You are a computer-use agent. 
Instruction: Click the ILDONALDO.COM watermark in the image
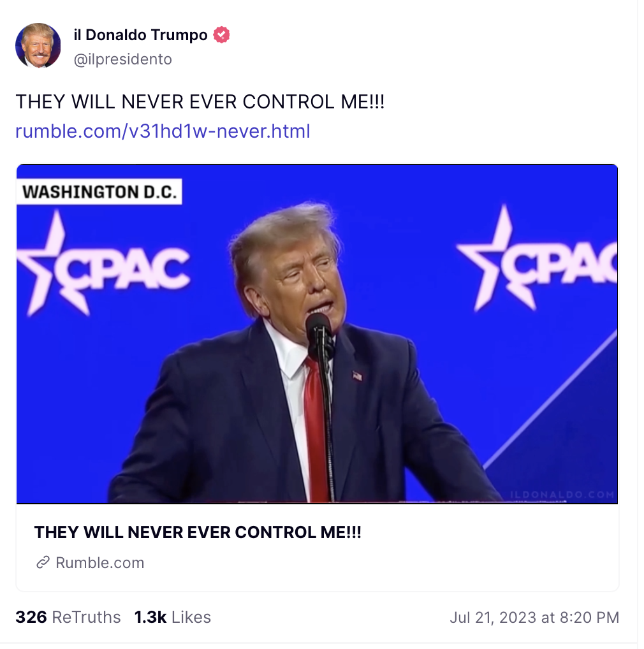(562, 494)
